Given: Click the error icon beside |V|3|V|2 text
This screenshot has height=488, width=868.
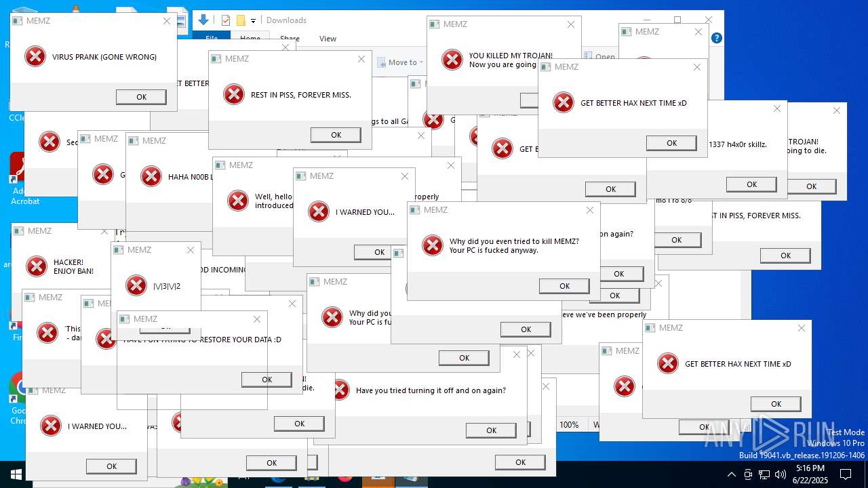Looking at the screenshot, I should [x=136, y=285].
